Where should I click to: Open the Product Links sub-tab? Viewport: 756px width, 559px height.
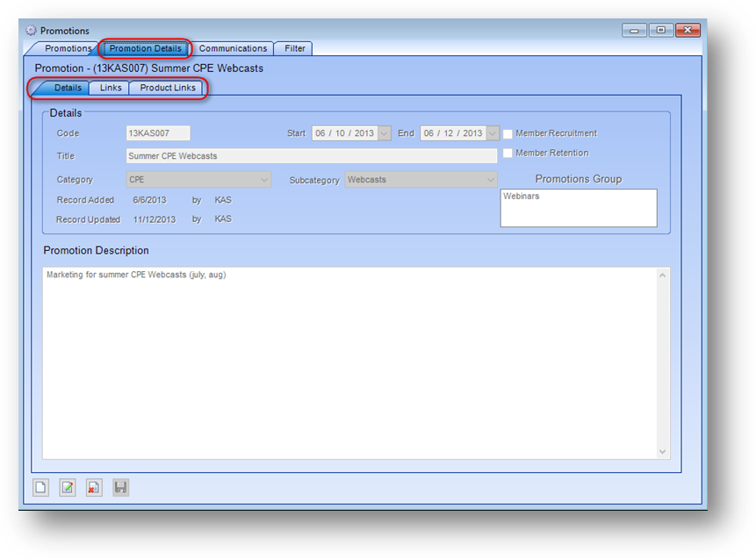[x=168, y=88]
